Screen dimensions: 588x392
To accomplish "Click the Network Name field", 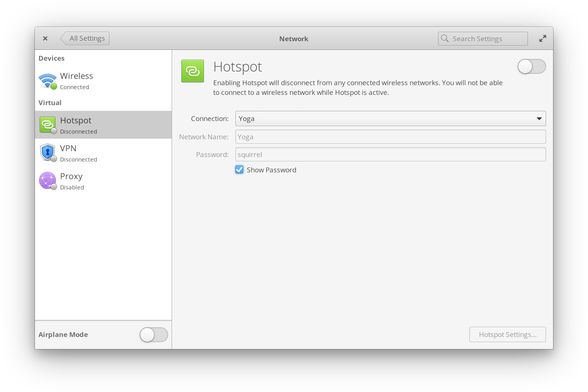I will pos(390,137).
